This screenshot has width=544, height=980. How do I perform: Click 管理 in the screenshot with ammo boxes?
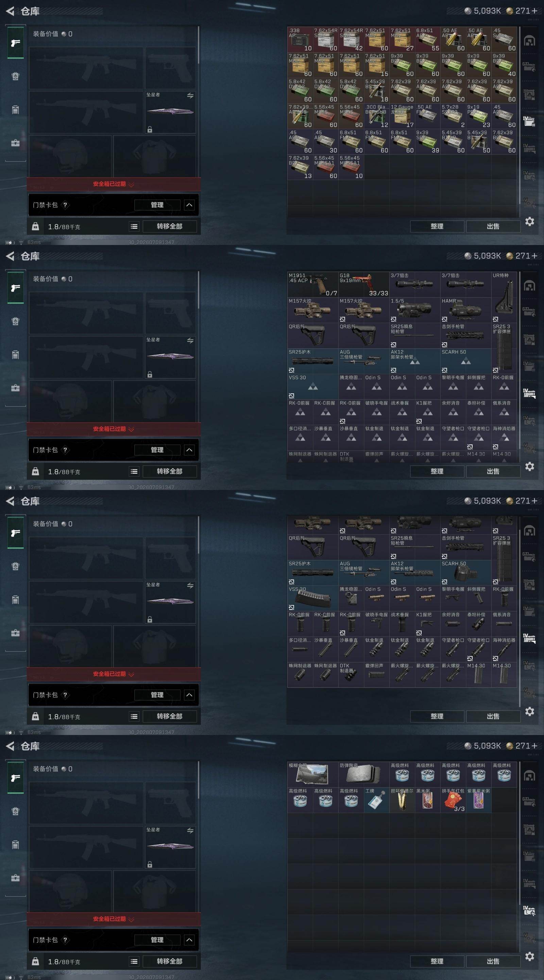pos(157,205)
